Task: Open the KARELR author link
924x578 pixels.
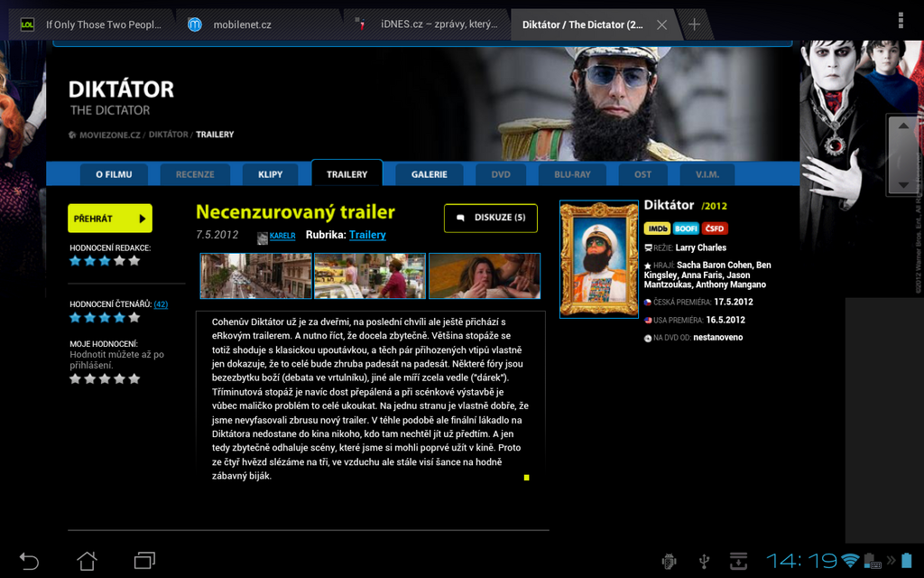Action: tap(282, 236)
